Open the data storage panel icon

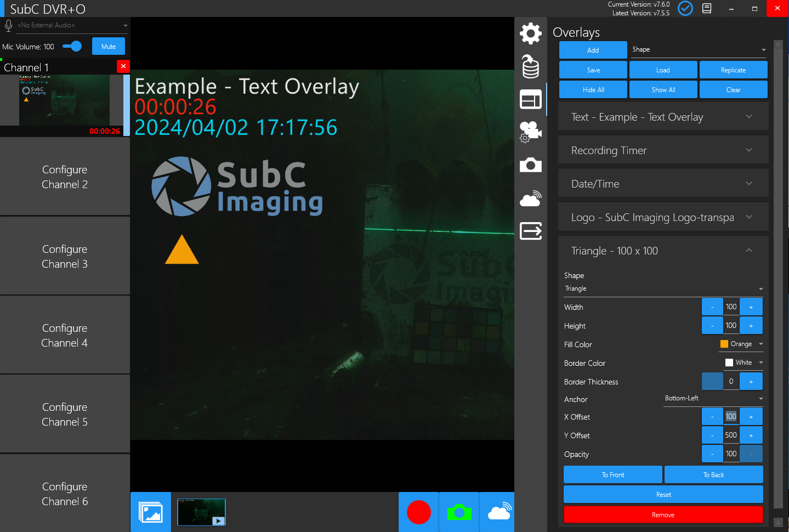click(x=530, y=67)
